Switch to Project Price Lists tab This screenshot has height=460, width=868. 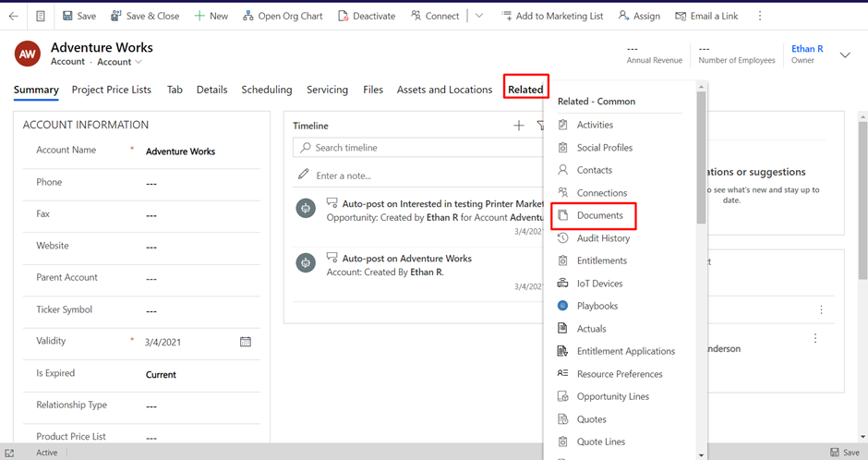(x=111, y=90)
